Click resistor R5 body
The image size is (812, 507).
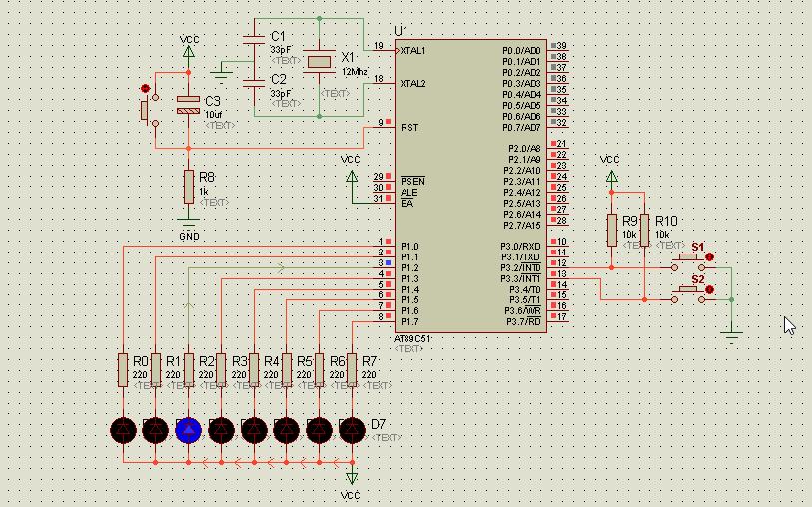[x=287, y=370]
